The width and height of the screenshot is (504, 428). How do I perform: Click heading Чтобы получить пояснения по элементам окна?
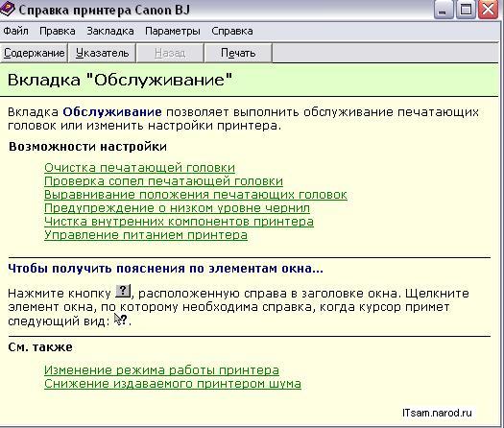pyautogui.click(x=165, y=269)
